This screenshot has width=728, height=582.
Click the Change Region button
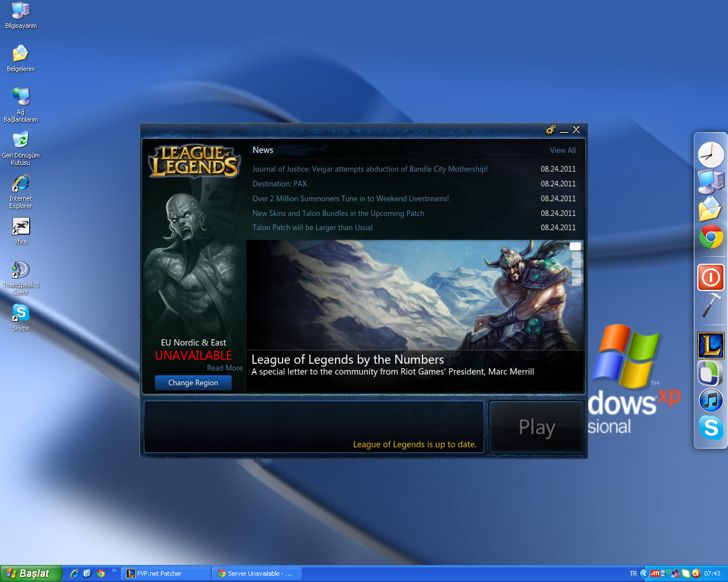coord(193,383)
